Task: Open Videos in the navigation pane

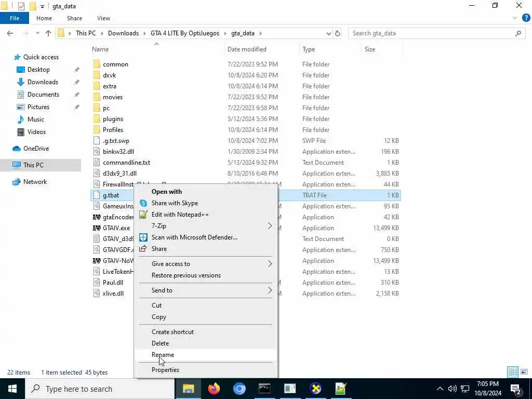Action: pyautogui.click(x=36, y=132)
